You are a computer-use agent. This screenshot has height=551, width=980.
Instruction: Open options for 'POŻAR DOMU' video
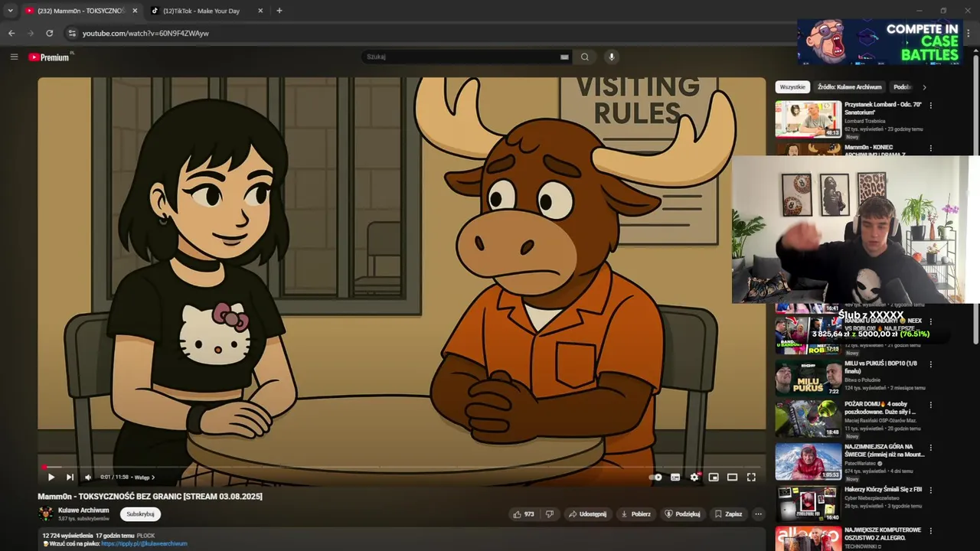pyautogui.click(x=931, y=405)
